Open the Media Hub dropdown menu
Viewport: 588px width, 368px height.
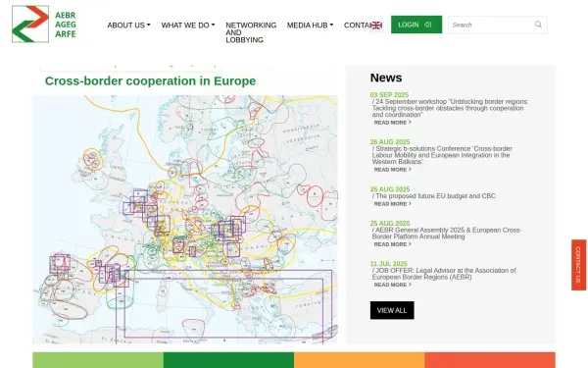point(310,26)
